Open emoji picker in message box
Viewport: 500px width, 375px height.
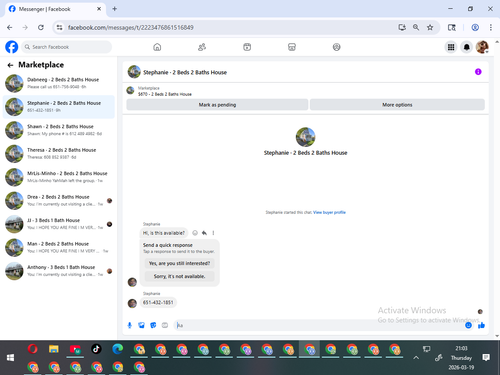(x=468, y=325)
